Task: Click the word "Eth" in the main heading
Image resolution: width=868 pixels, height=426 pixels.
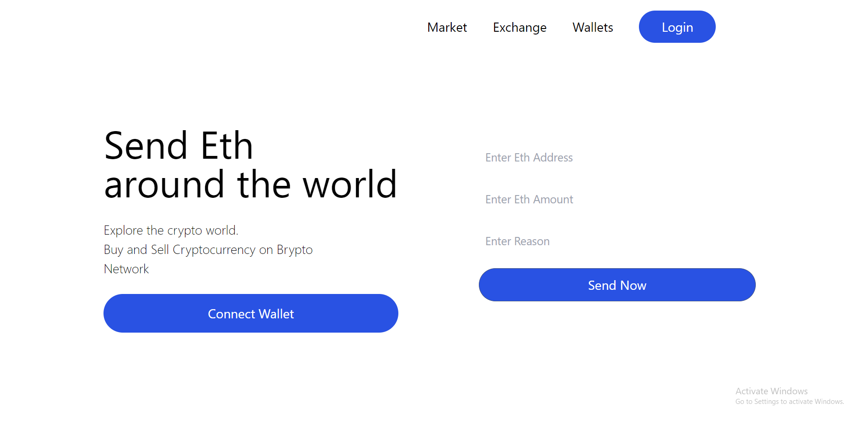Action: pos(227,146)
